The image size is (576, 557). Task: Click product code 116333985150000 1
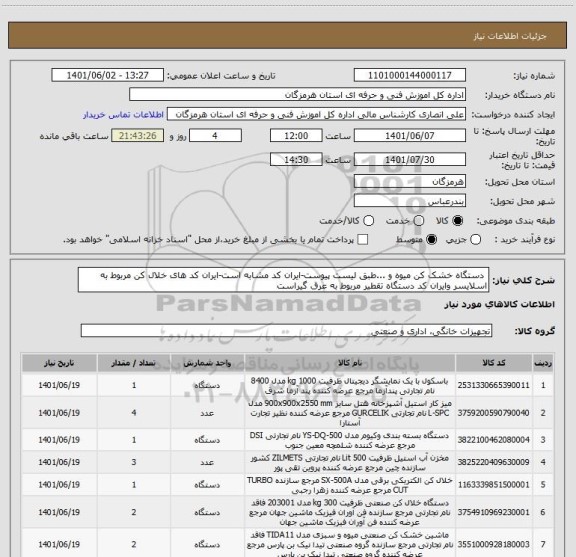pyautogui.click(x=493, y=485)
